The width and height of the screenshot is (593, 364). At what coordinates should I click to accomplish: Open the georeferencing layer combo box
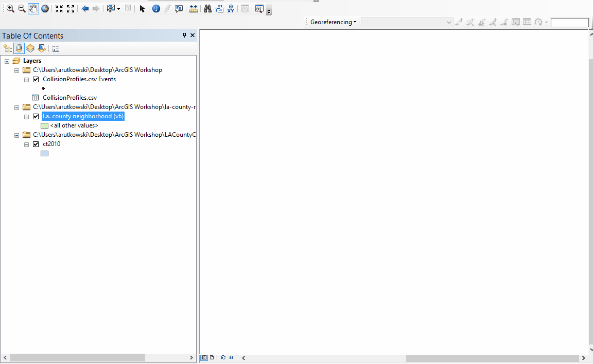[407, 22]
